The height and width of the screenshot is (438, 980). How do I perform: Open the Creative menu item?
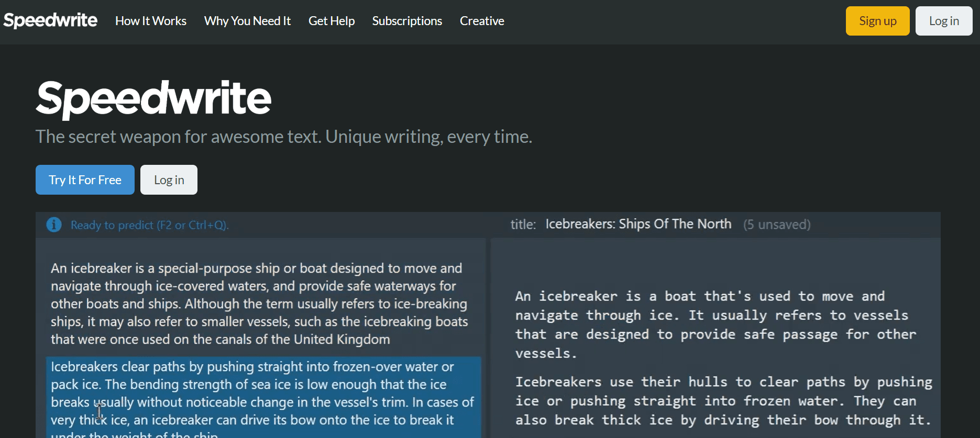(x=482, y=21)
